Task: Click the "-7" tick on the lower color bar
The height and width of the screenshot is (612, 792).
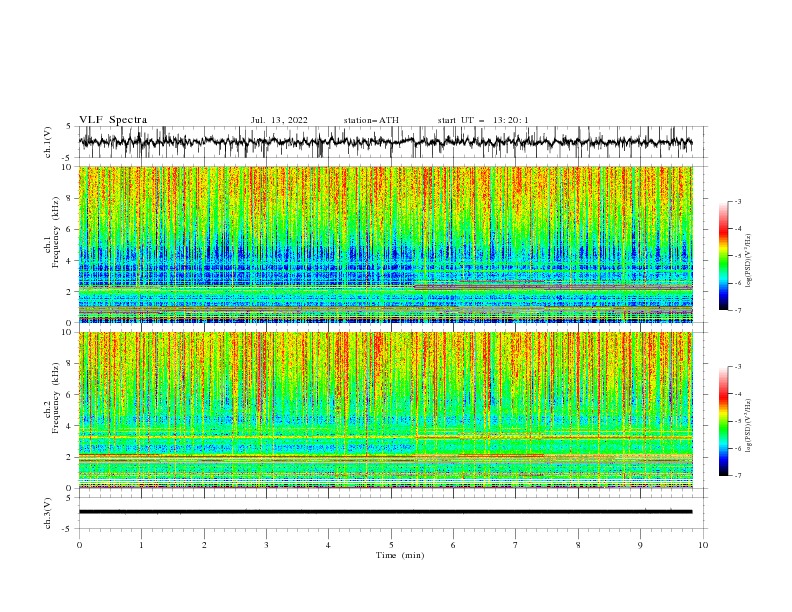Action: tap(737, 476)
